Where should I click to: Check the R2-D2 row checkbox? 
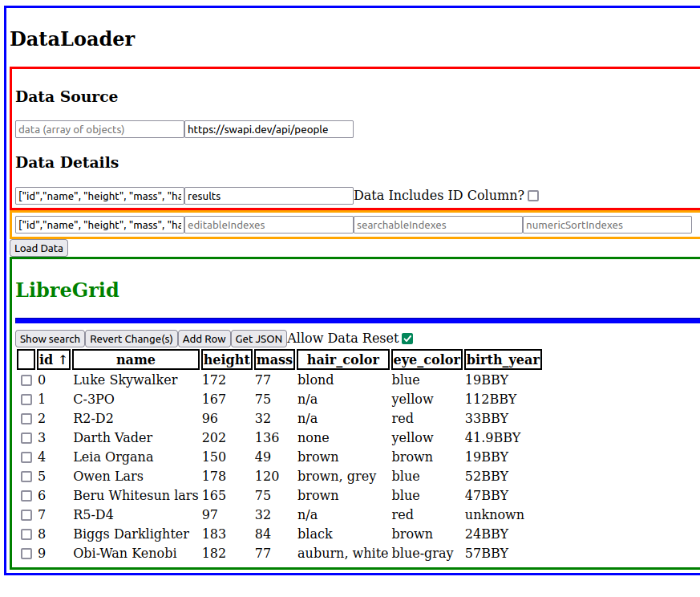click(x=26, y=418)
